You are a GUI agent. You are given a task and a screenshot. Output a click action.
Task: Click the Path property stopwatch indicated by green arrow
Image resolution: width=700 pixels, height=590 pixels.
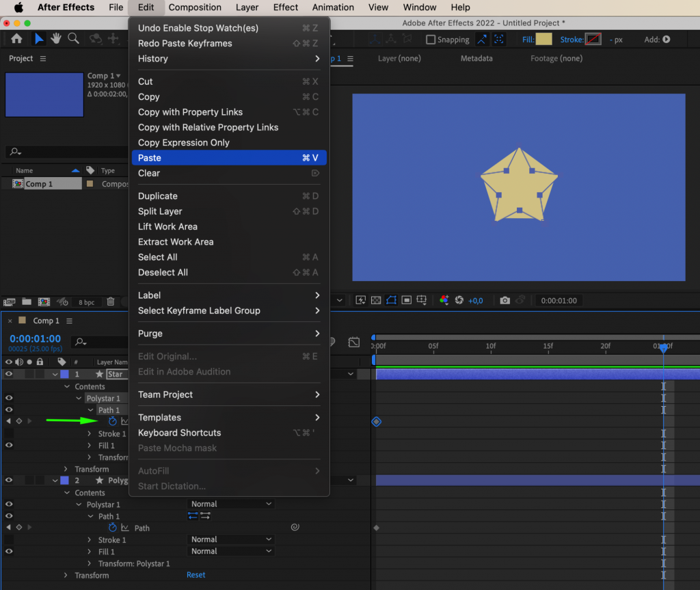coord(111,420)
